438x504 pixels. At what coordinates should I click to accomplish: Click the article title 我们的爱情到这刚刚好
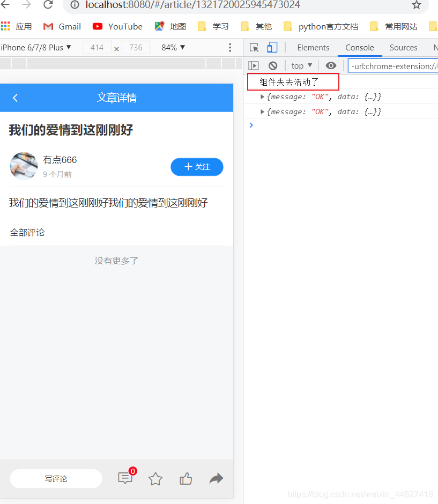tap(71, 130)
